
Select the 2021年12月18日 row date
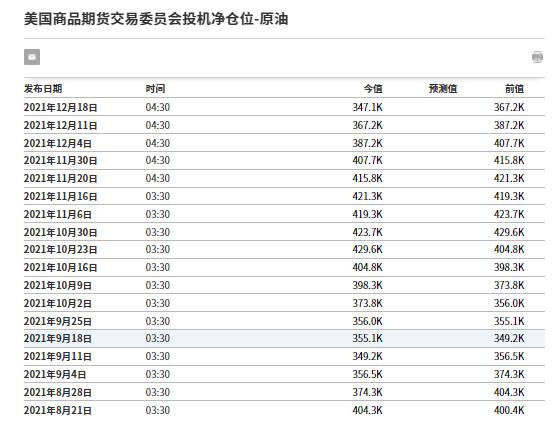pos(61,107)
